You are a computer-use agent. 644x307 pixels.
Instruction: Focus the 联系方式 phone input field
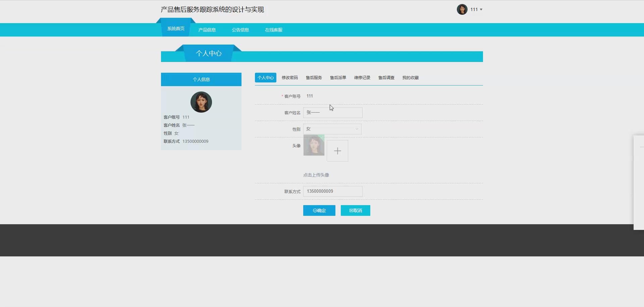click(333, 191)
